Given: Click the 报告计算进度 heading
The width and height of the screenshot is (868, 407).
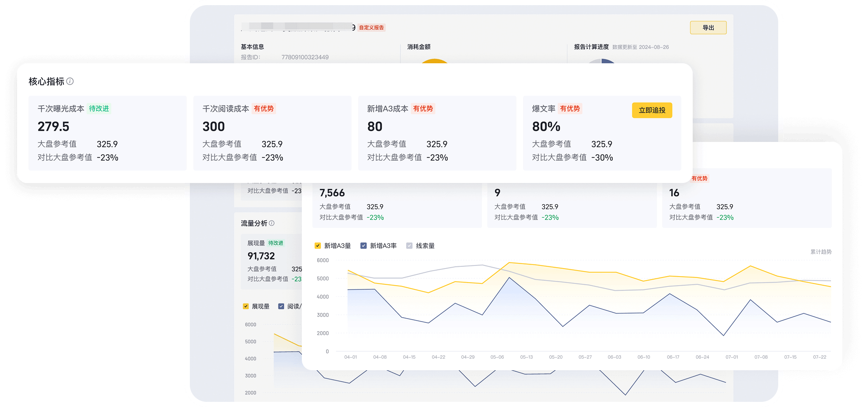Looking at the screenshot, I should tap(591, 47).
